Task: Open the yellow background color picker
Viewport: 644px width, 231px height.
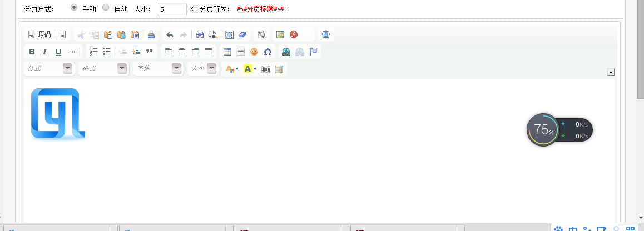Action: click(250, 69)
